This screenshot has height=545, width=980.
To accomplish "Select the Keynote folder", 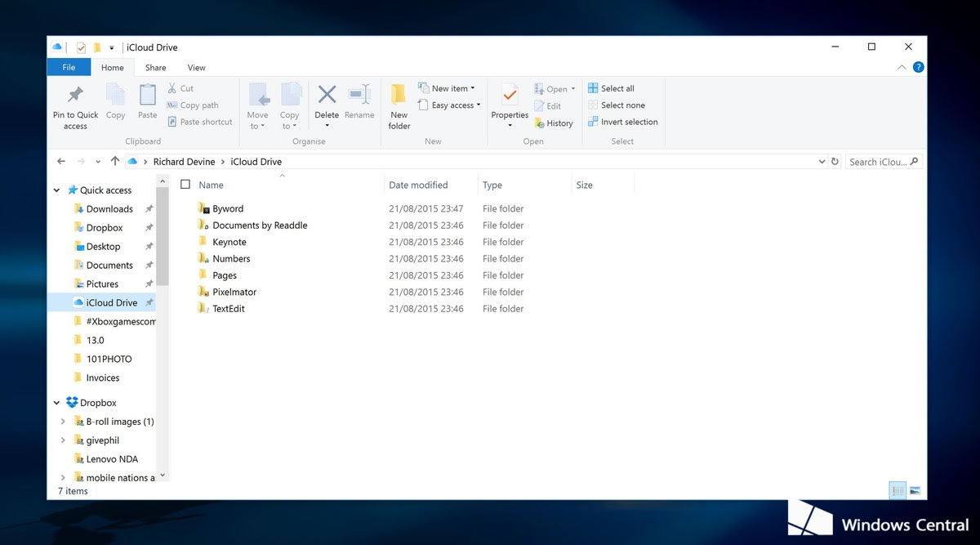I will tap(229, 242).
